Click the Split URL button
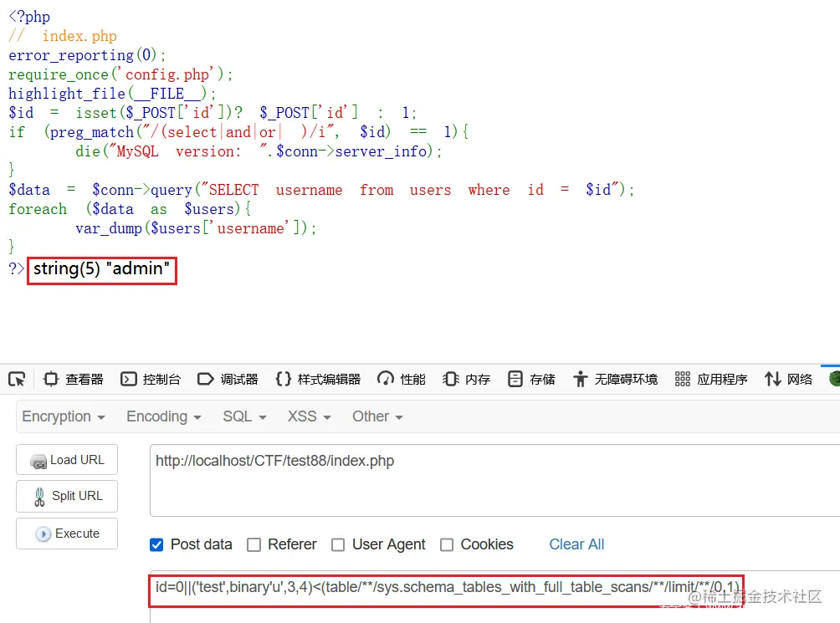The image size is (840, 623). [x=67, y=496]
